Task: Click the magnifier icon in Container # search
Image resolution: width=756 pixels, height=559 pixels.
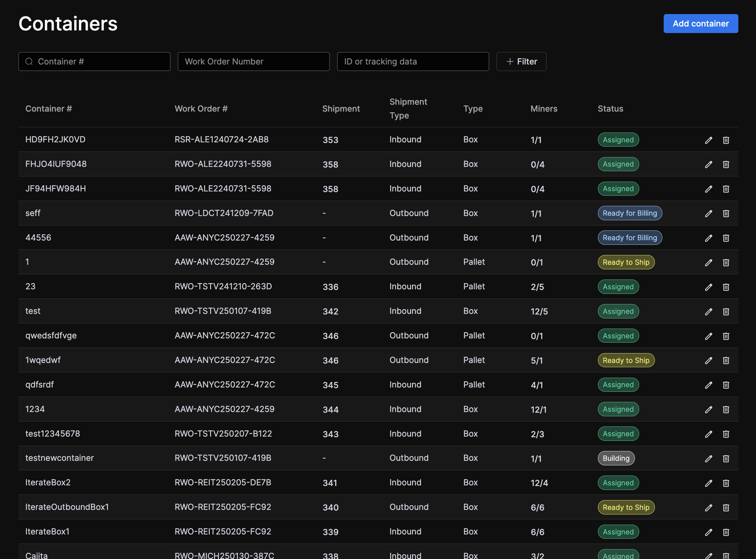Action: click(x=29, y=62)
